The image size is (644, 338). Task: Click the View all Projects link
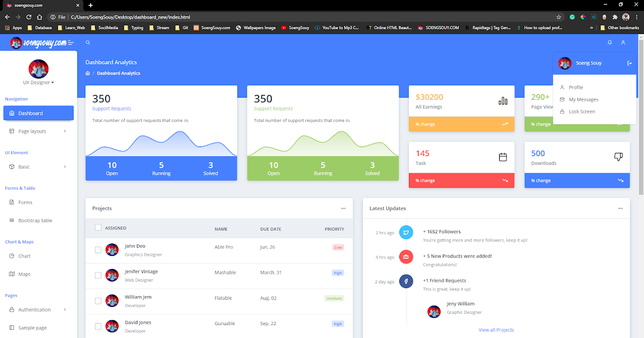coord(496,329)
